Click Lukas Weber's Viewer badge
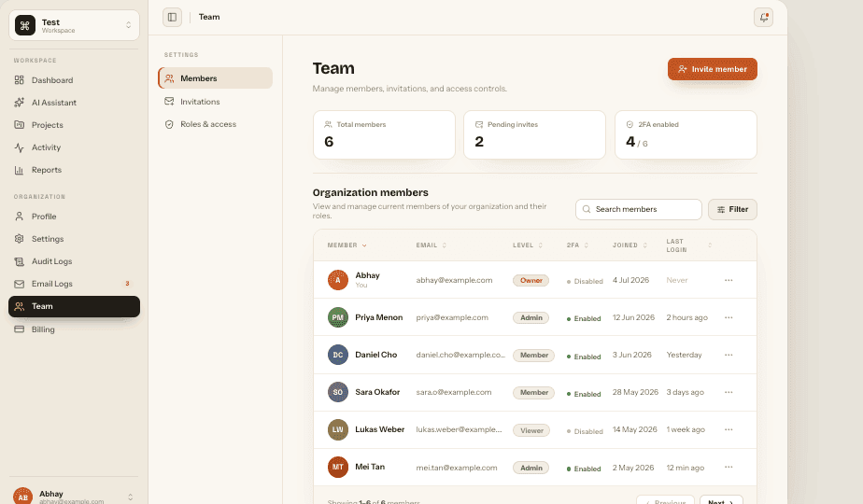863x504 pixels. [x=531, y=431]
